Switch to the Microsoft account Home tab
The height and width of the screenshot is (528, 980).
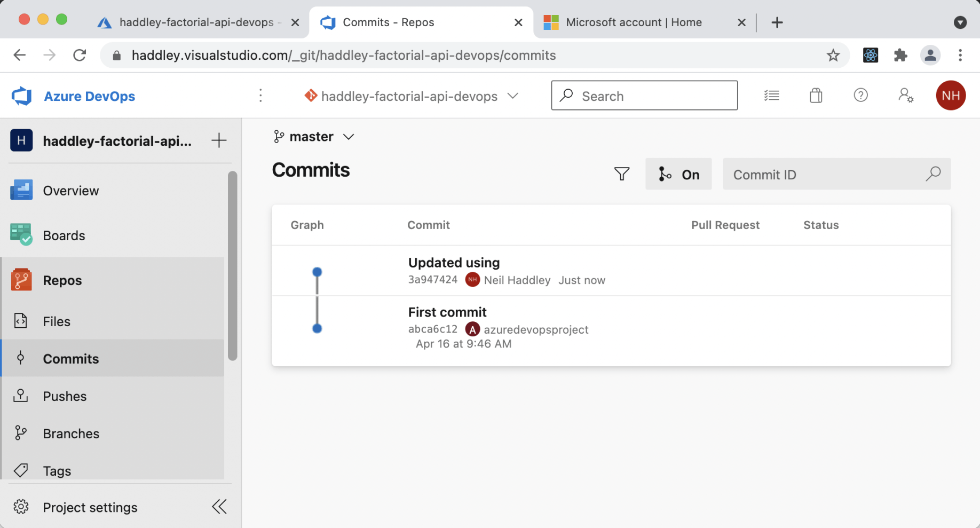633,22
